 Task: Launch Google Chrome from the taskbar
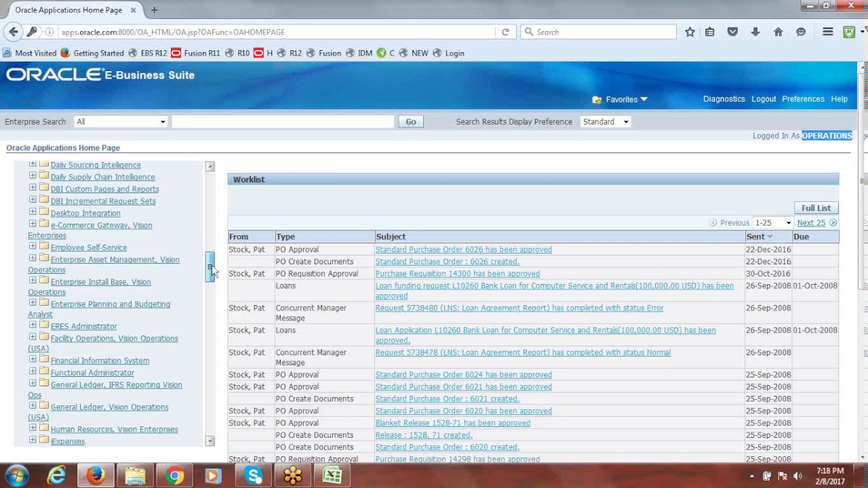[x=174, y=476]
